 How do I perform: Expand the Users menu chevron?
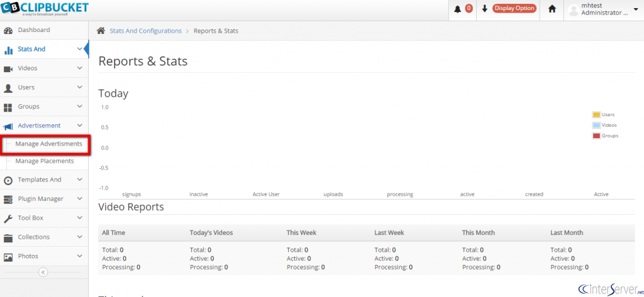point(80,87)
